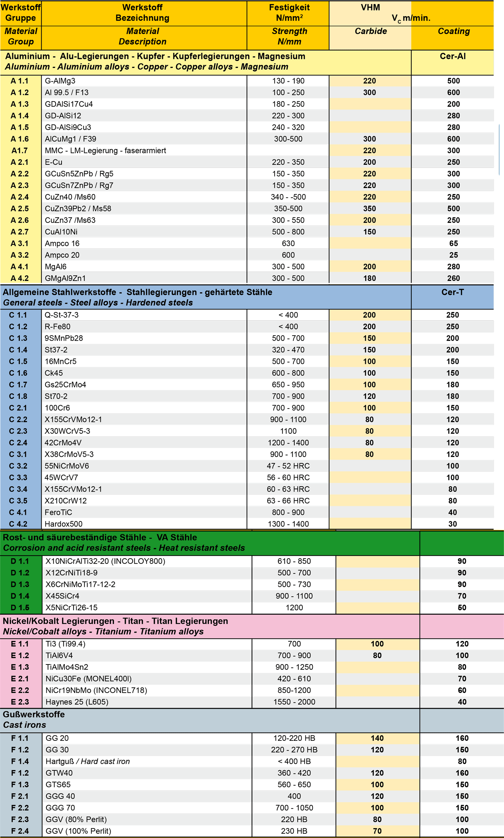Select the A 1.2 group cell

[20, 92]
